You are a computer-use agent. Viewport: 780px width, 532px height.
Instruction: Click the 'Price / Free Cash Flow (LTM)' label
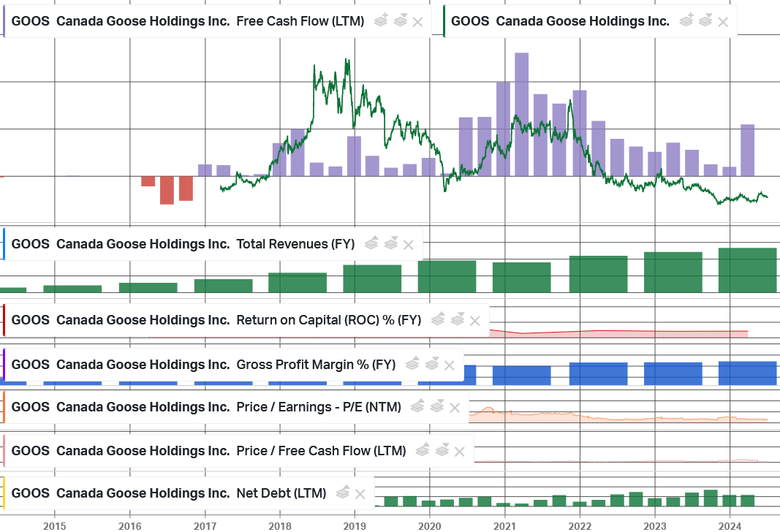pos(322,451)
